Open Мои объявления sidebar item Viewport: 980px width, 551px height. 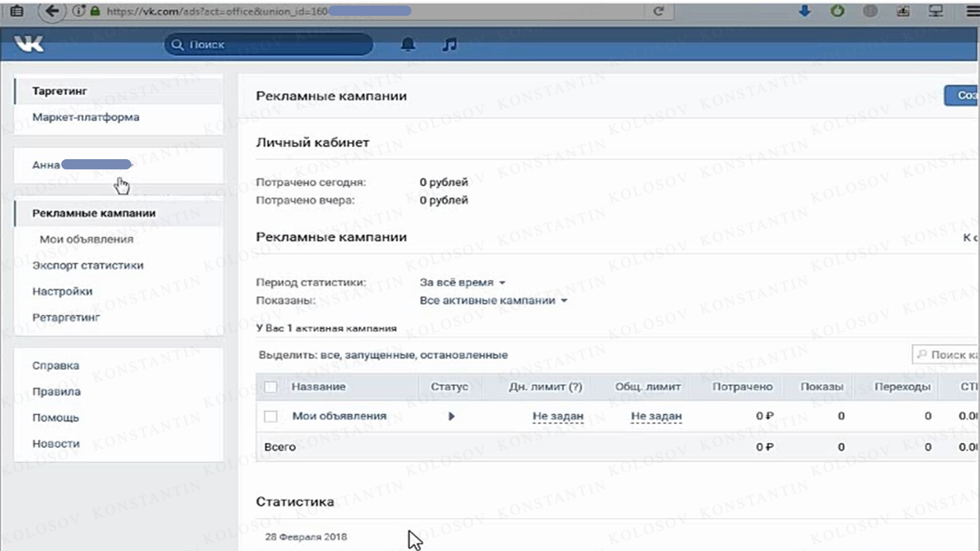tap(87, 239)
